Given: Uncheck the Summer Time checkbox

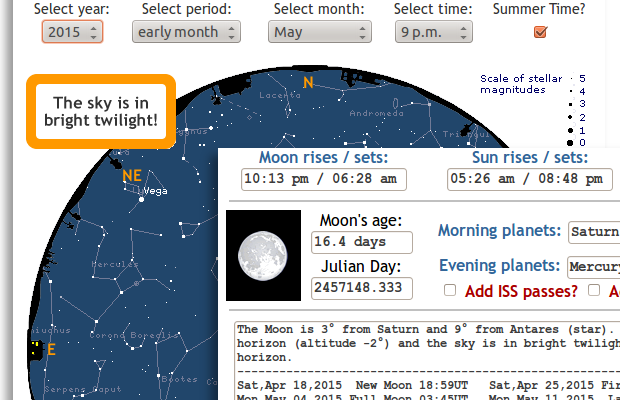Looking at the screenshot, I should [x=540, y=32].
